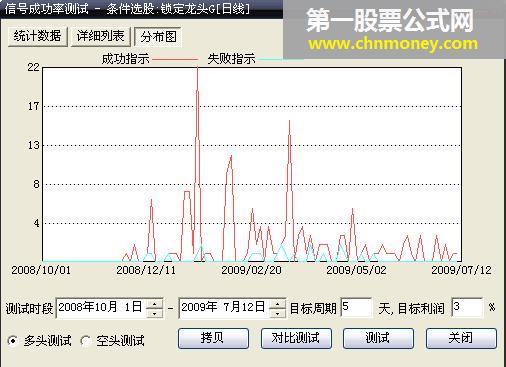The image size is (506, 367).
Task: Click the 测试时段 label
Action: (x=29, y=309)
